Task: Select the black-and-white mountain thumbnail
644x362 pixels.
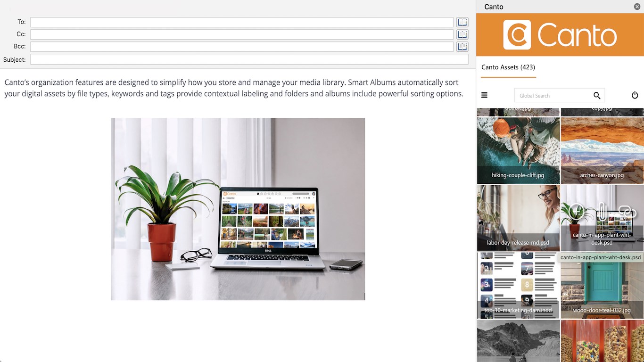Action: pyautogui.click(x=519, y=341)
